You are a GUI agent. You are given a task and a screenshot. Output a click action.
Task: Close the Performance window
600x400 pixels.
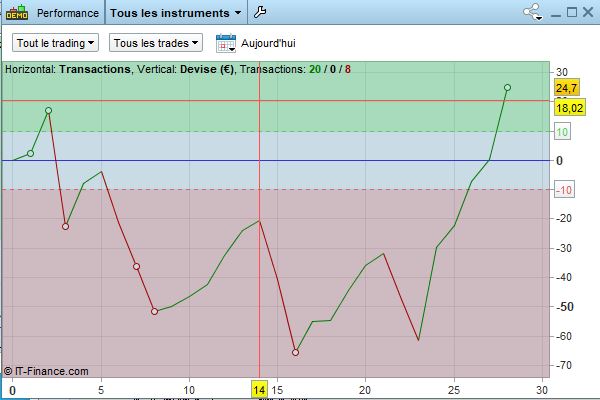588,12
